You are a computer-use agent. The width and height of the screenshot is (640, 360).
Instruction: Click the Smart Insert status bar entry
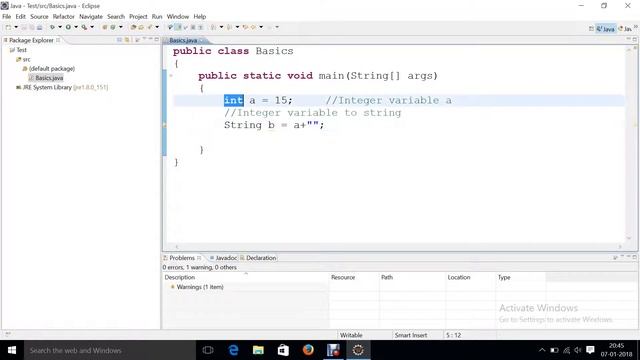(411, 335)
